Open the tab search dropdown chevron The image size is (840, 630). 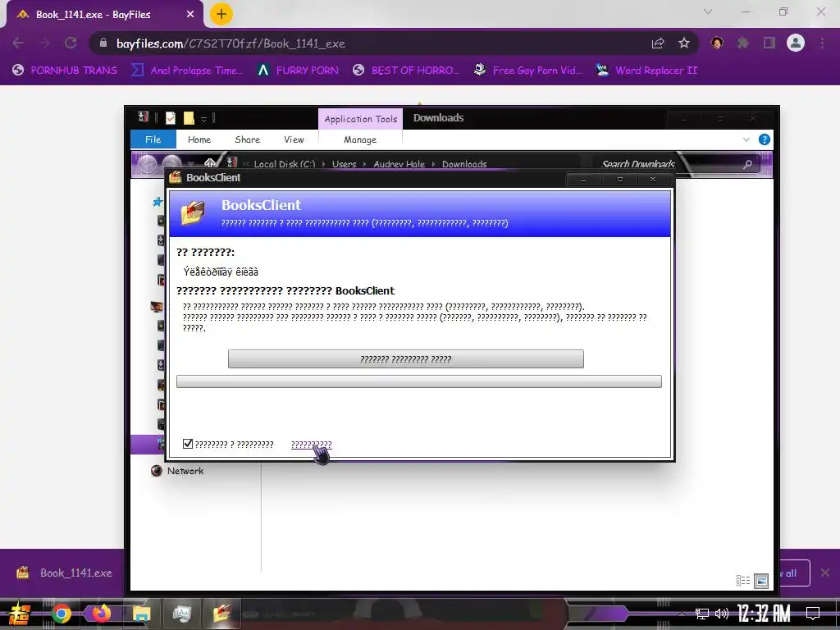point(708,11)
